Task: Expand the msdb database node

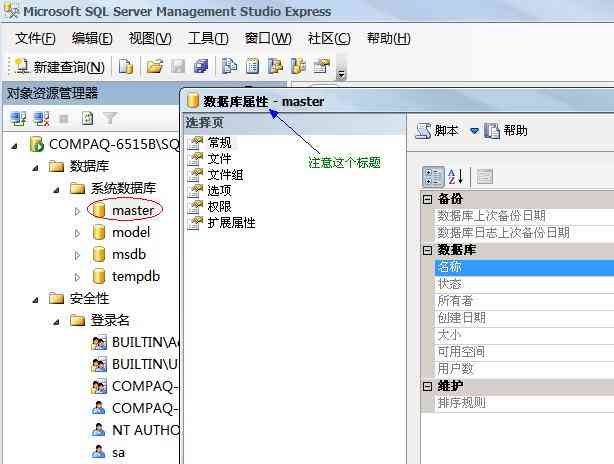Action: coord(77,255)
